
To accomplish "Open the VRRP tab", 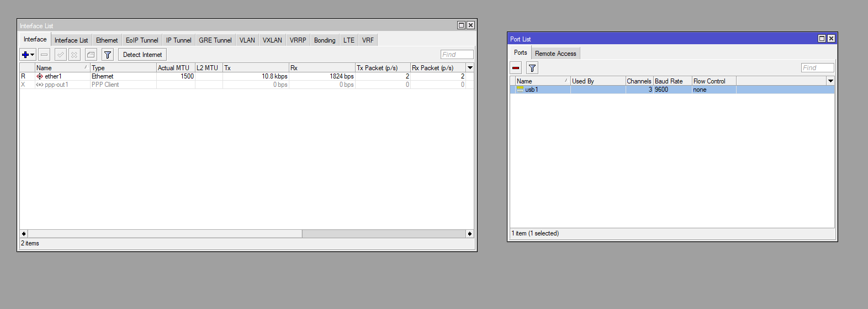I will click(x=298, y=40).
